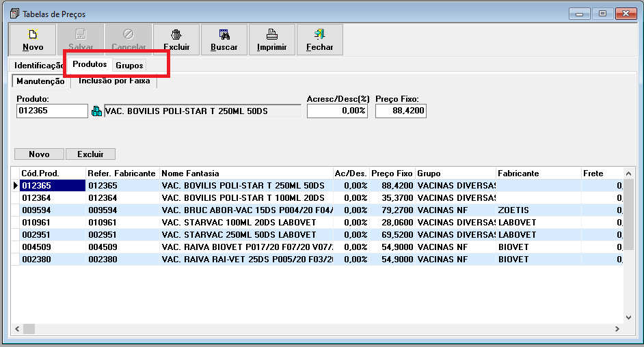This screenshot has height=347, width=644.
Task: Click selected cell 012365 in Cód.Prod.
Action: tap(53, 185)
